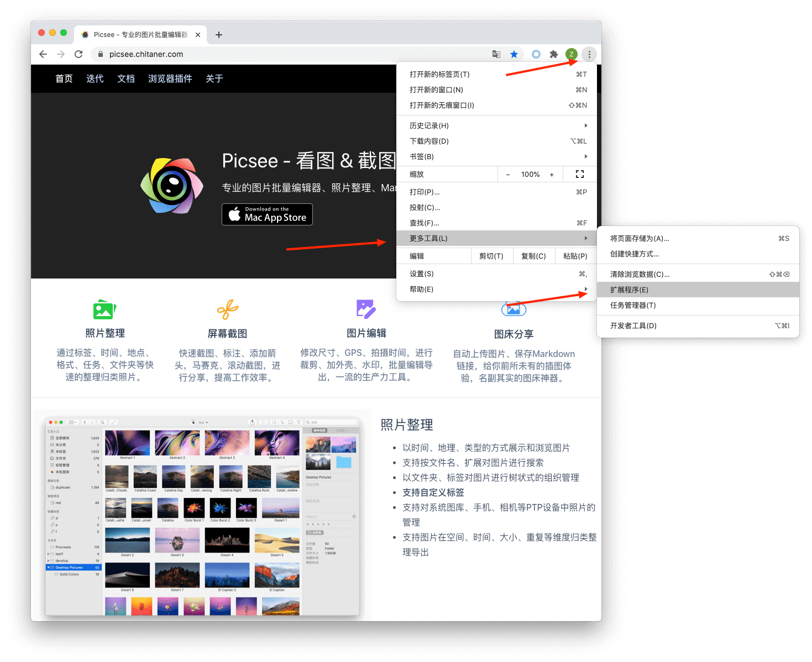Select 查找(F)... menu entry
Image resolution: width=812 pixels, height=662 pixels.
(496, 223)
